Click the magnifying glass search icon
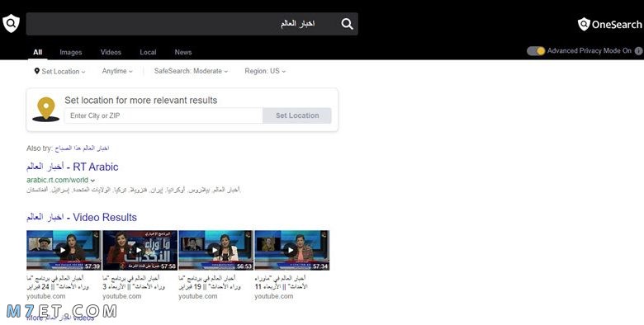This screenshot has width=644, height=325. click(347, 24)
